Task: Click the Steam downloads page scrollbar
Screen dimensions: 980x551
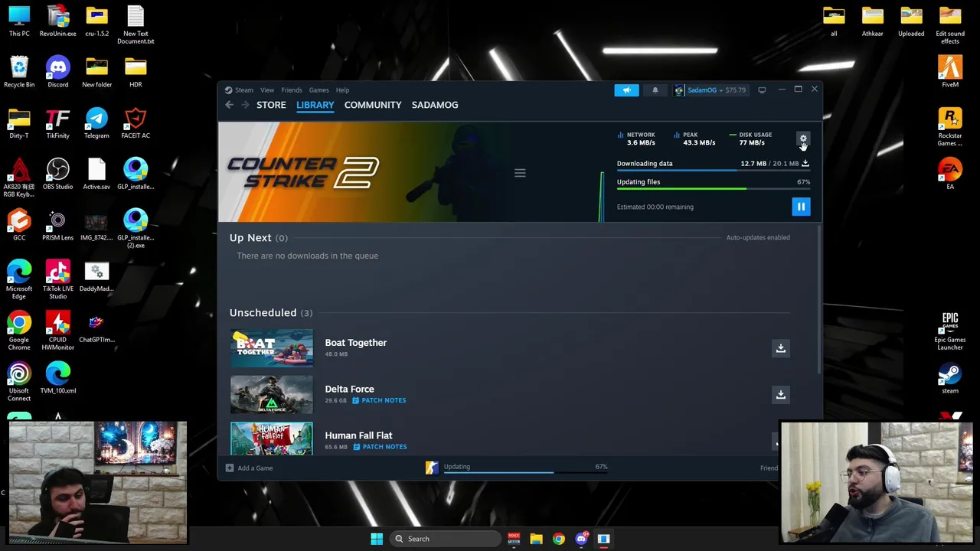Action: 820,298
